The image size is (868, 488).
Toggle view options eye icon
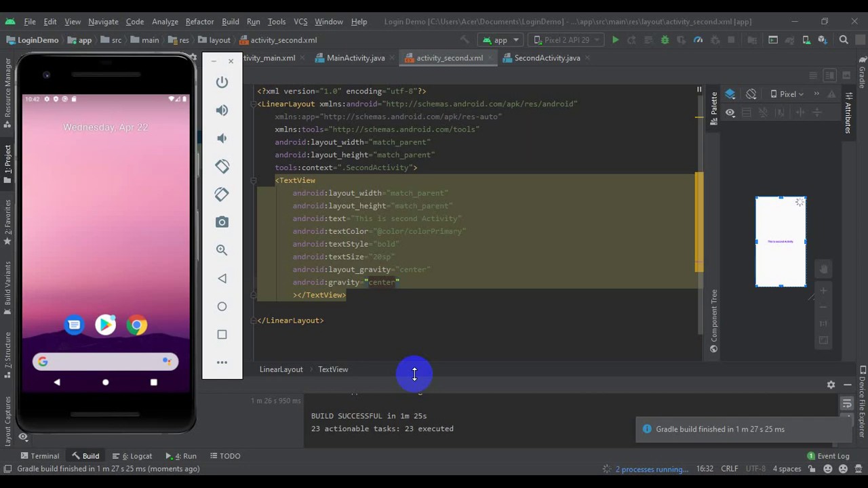tap(730, 113)
